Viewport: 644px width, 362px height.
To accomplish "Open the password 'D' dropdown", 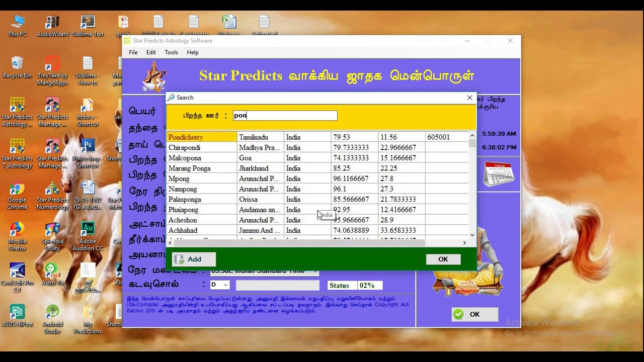I will pos(220,285).
